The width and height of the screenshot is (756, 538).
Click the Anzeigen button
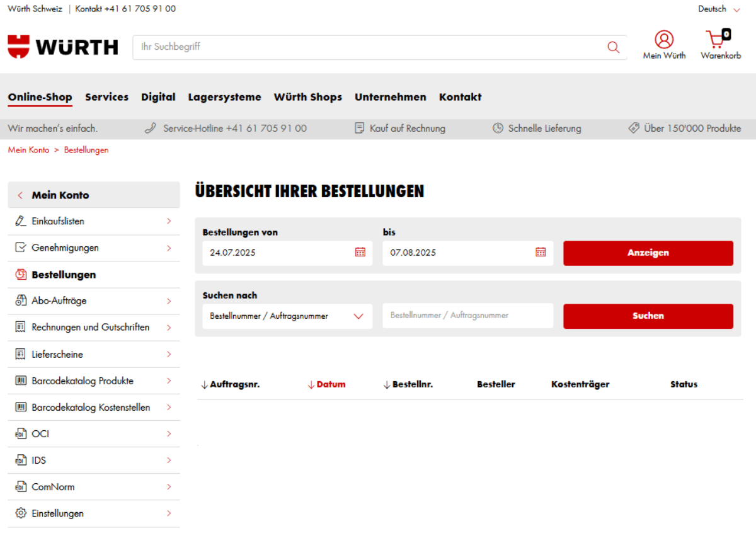[648, 253]
